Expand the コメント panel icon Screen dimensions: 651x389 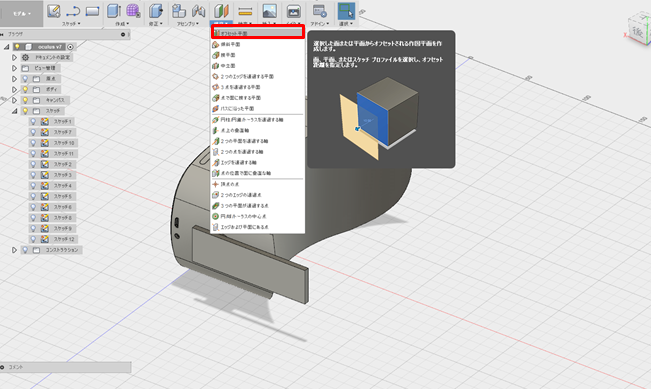tap(2, 367)
